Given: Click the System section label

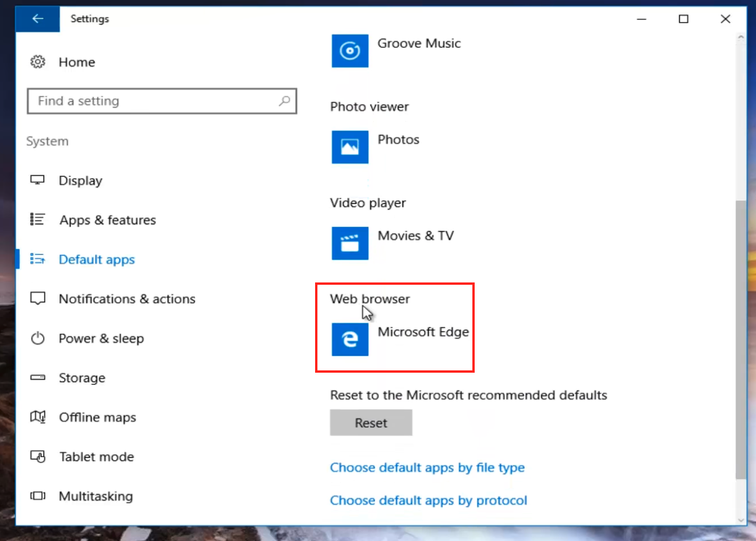Looking at the screenshot, I should tap(47, 141).
